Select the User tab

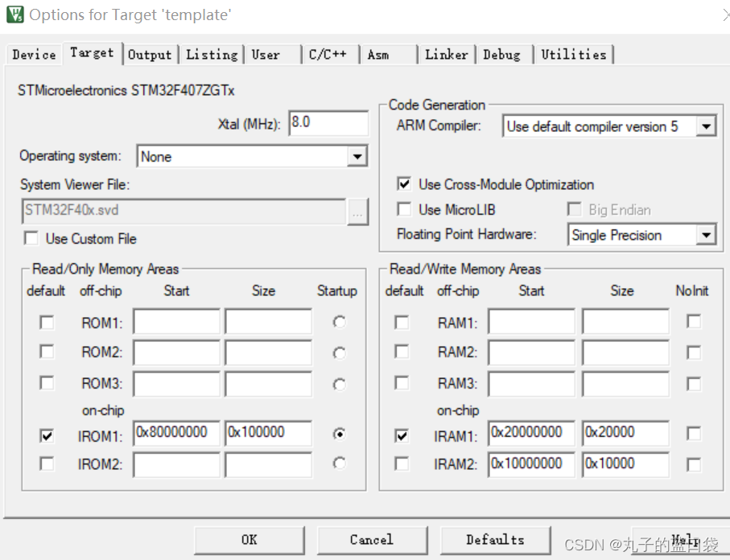(x=274, y=55)
